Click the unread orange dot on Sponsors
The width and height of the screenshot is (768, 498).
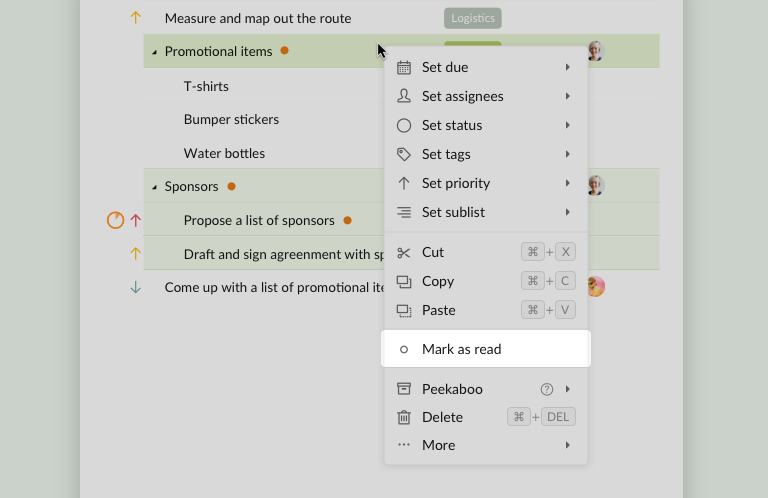click(232, 186)
